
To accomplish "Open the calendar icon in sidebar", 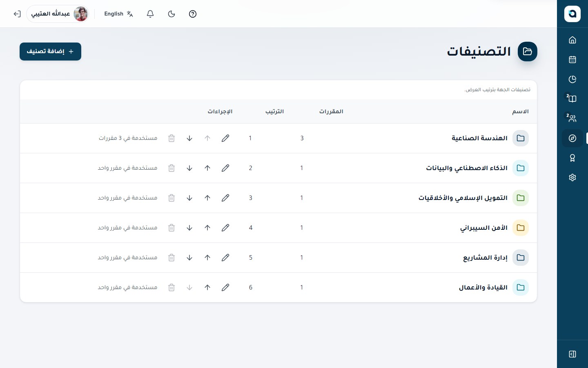I will [572, 60].
